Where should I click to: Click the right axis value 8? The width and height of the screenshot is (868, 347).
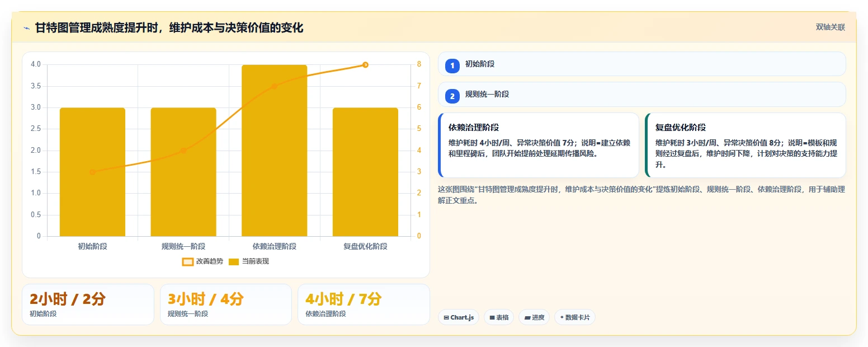[x=419, y=64]
